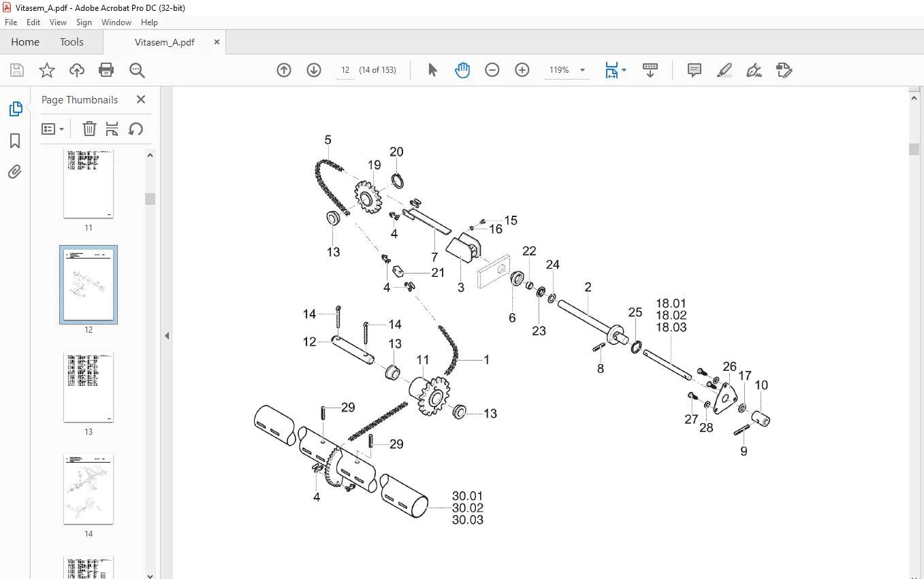
Task: Open the View menu
Action: point(59,22)
